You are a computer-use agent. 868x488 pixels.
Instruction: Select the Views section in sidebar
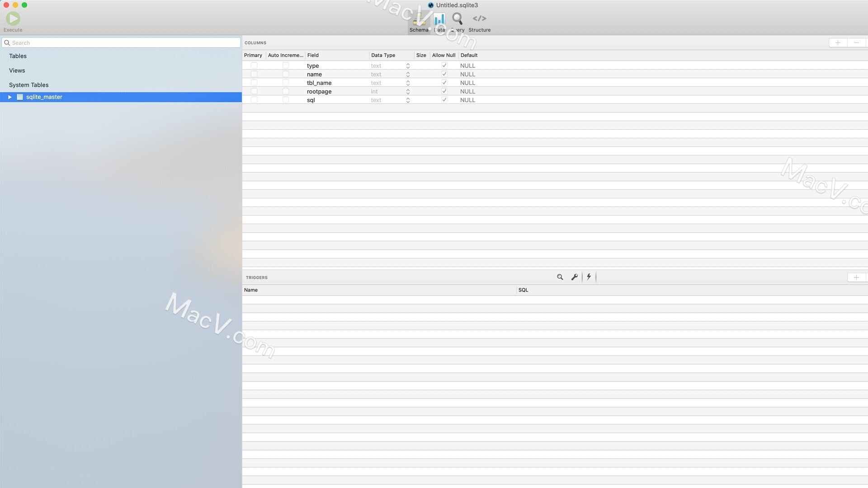tap(17, 70)
